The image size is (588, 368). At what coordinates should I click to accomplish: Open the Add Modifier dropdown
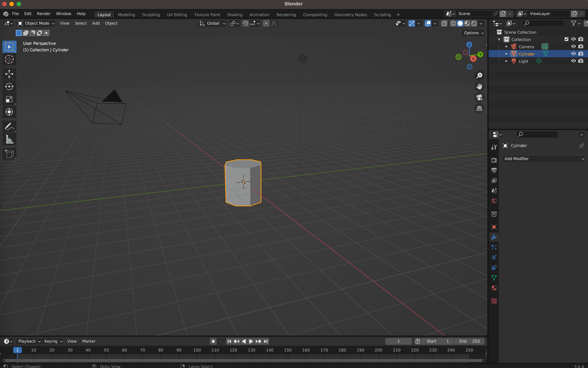543,159
